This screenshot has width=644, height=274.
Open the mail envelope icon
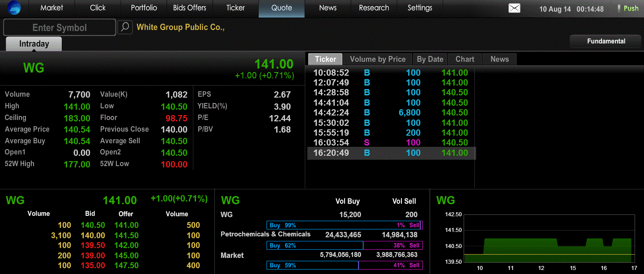(x=514, y=8)
